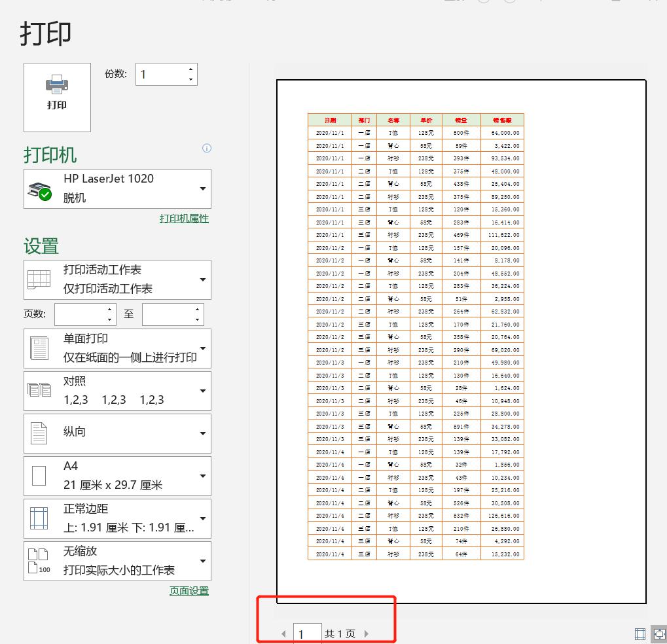Click the 正常边距 margins icon

pos(39,518)
